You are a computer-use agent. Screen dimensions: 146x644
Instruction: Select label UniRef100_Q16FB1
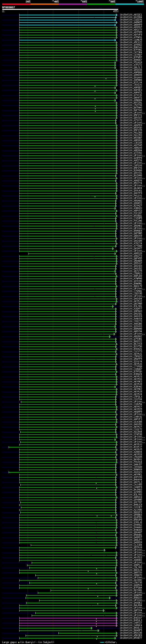131,517
